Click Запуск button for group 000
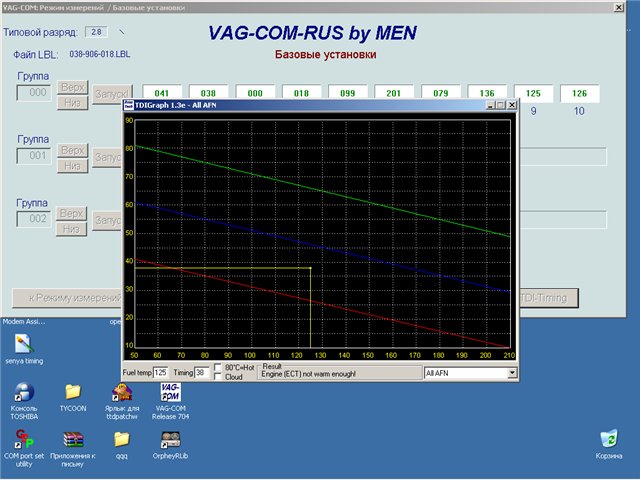Image resolution: width=640 pixels, height=480 pixels. [111, 94]
